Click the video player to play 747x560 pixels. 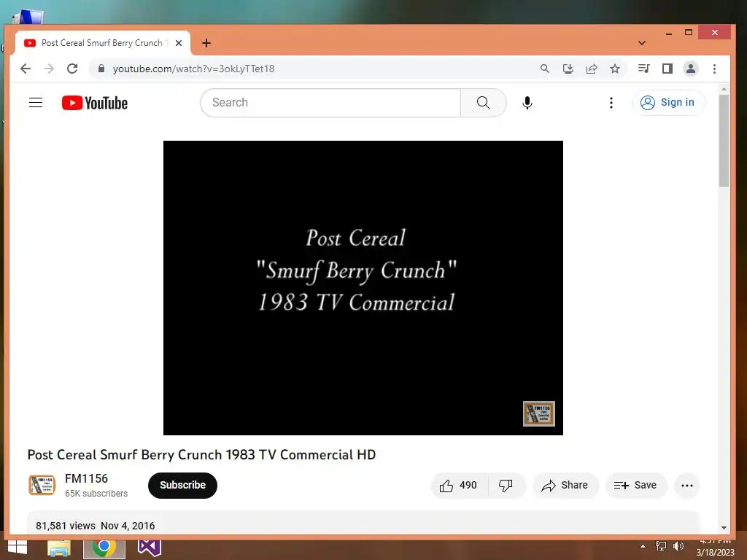pos(363,287)
